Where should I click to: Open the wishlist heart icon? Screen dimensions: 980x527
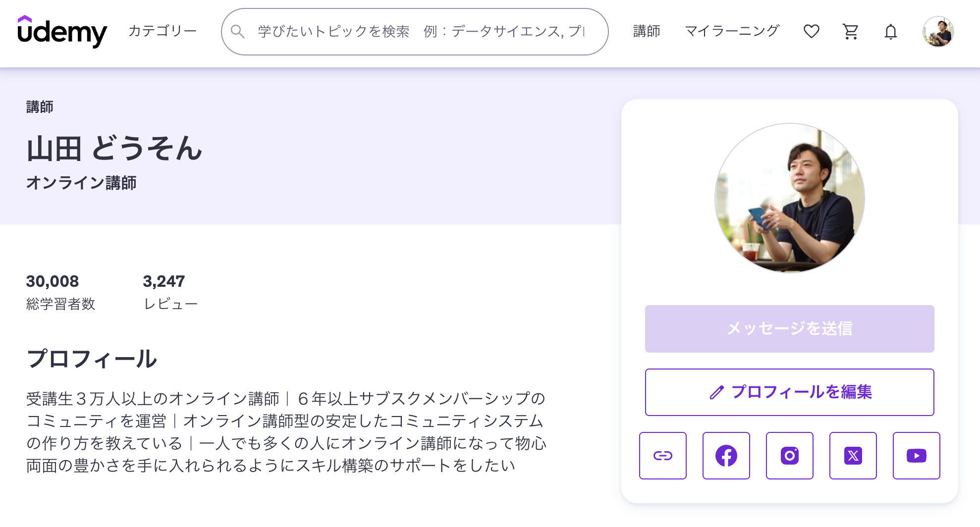[x=811, y=32]
